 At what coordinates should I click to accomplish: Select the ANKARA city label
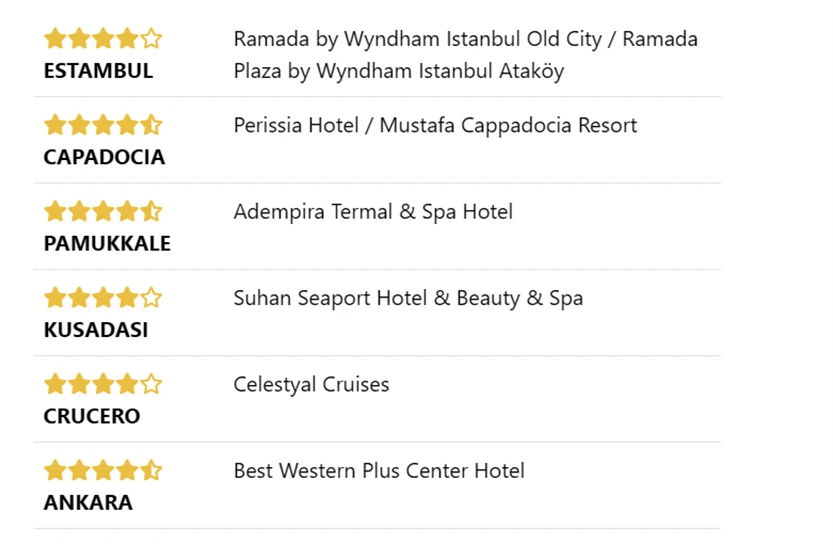[x=88, y=502]
